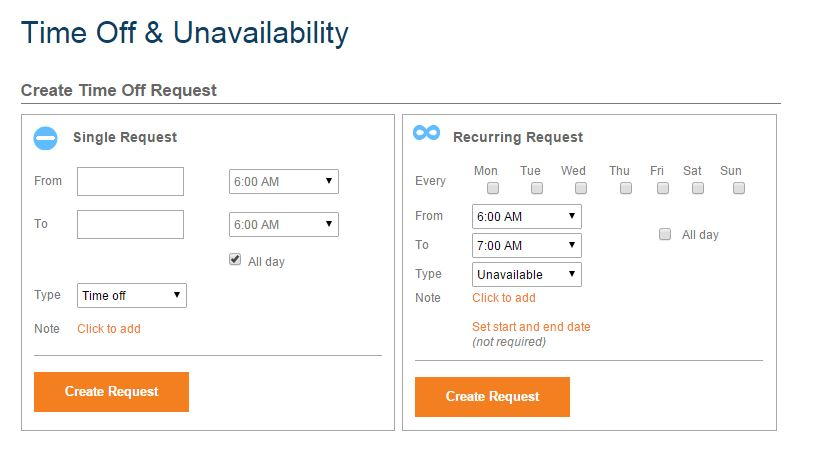Open Single Request From time dropdown
This screenshot has width=814, height=455.
tap(283, 181)
